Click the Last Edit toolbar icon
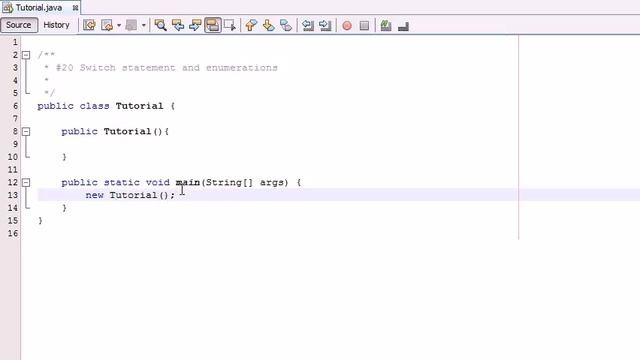 tap(89, 25)
